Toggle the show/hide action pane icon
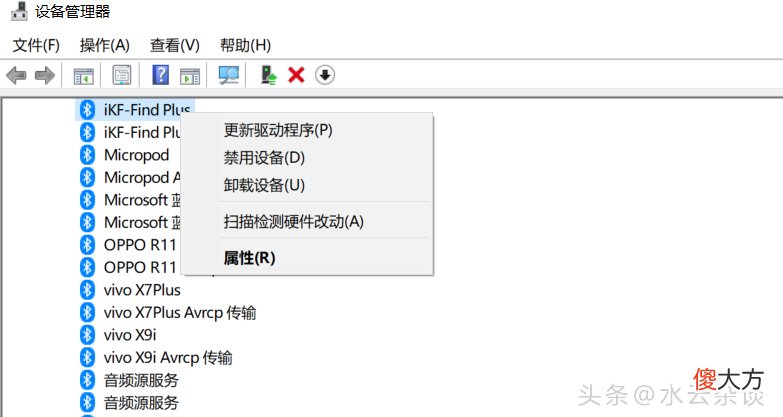Viewport: 783px width, 417px height. click(x=190, y=76)
